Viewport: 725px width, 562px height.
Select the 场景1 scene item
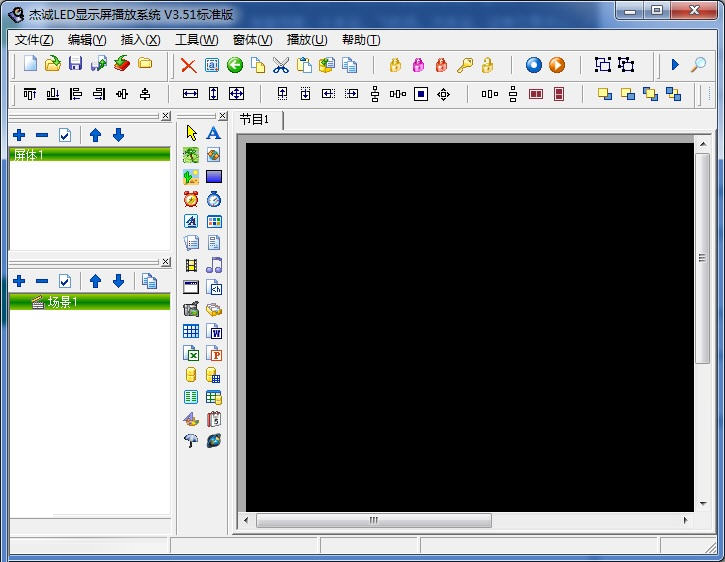pyautogui.click(x=62, y=302)
